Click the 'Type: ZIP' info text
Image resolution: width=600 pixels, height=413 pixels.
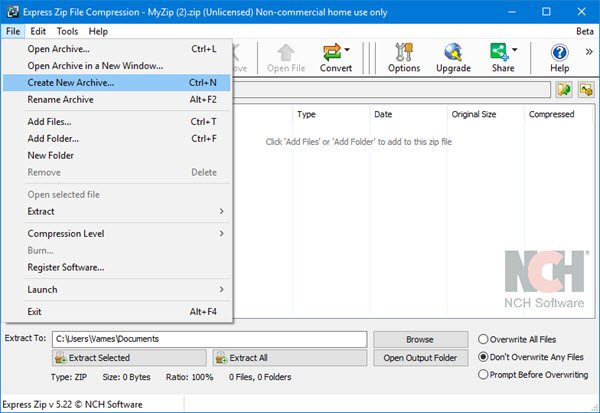tap(69, 377)
